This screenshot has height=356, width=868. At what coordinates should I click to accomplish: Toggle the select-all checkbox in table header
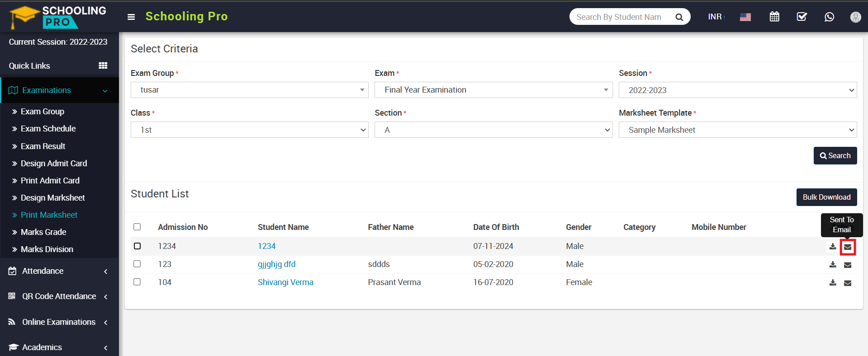(x=137, y=227)
